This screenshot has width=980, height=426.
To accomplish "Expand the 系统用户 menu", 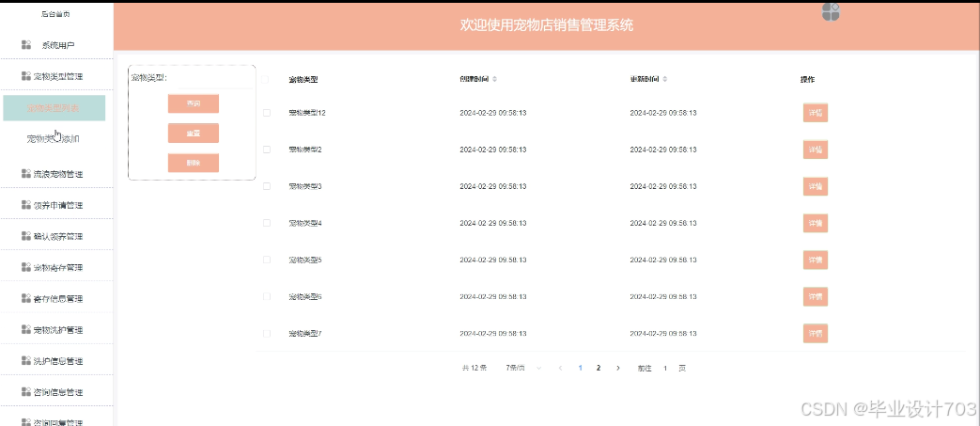I will pos(56,45).
